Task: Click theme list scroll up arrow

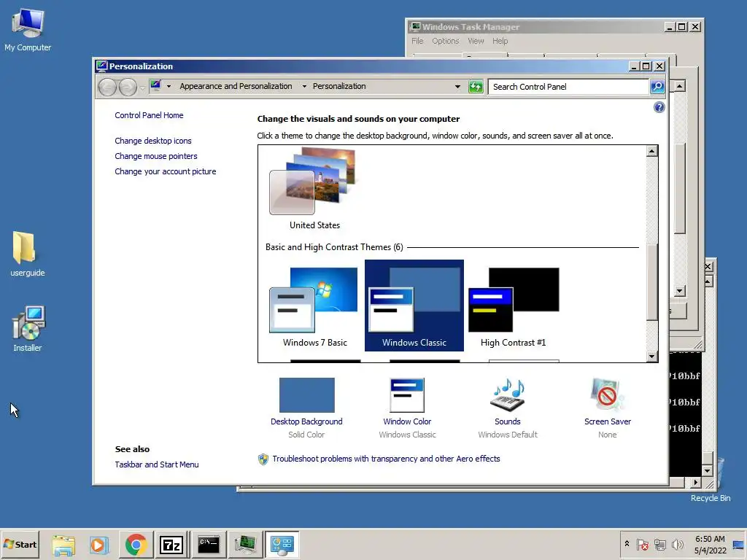Action: tap(651, 152)
